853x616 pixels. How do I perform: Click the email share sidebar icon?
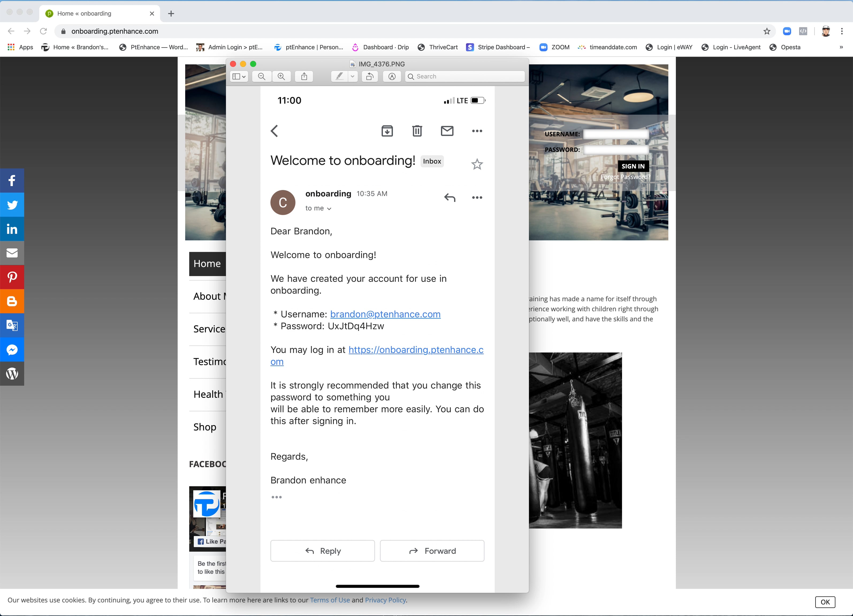(12, 253)
